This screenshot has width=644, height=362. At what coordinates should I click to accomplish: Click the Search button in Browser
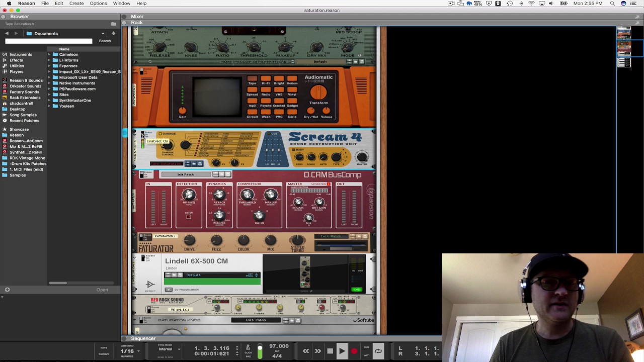point(105,41)
